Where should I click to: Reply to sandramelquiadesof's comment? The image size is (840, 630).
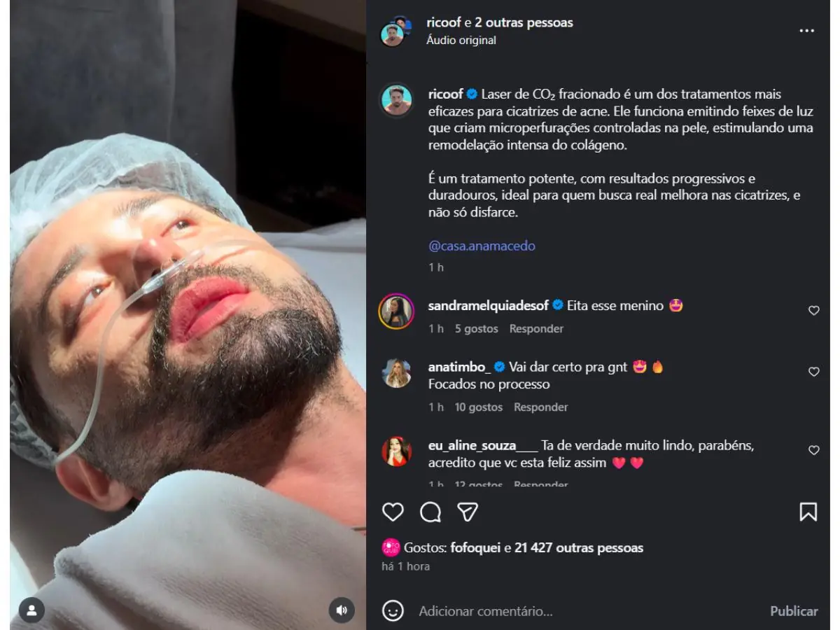(x=536, y=328)
